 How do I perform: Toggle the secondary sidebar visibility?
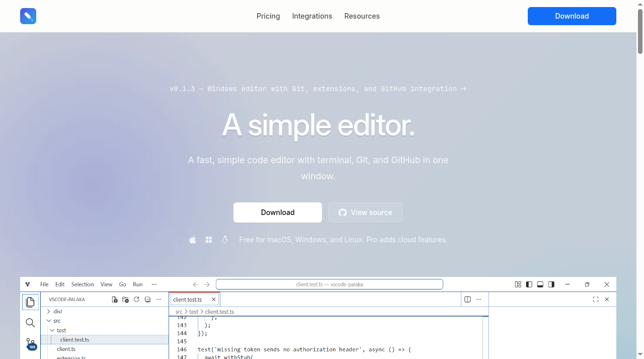[551, 284]
